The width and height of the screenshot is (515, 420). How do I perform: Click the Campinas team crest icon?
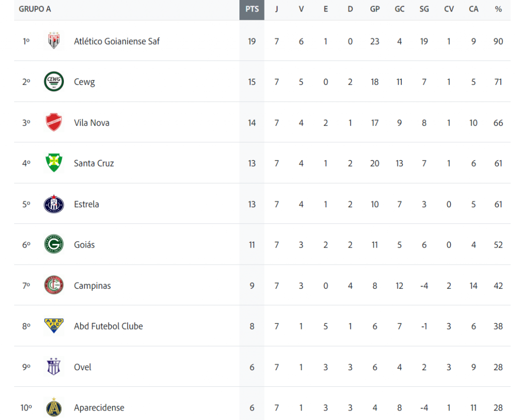(x=54, y=285)
